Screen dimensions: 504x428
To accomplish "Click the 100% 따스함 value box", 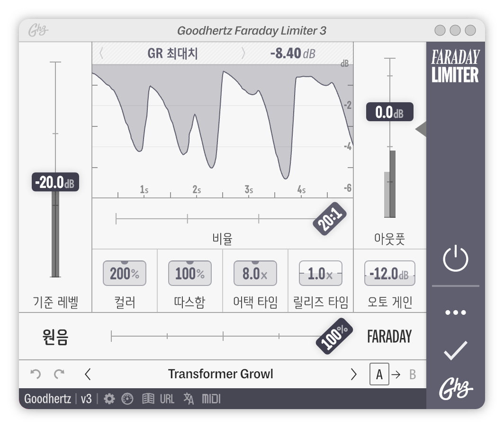I will [190, 273].
